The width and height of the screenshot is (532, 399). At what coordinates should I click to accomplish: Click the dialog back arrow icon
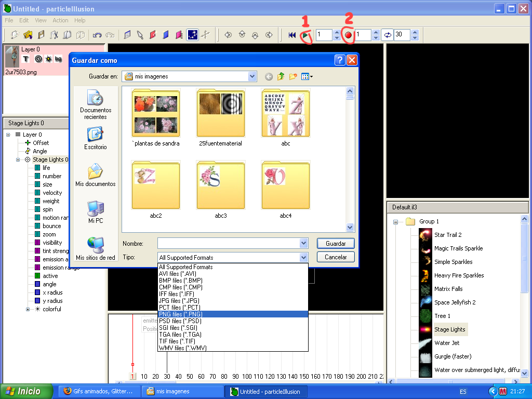pyautogui.click(x=269, y=77)
